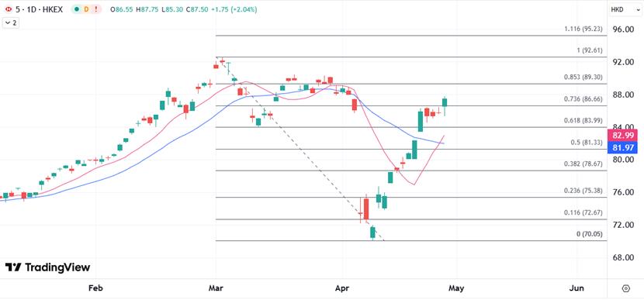644x300 pixels.
Task: Click the TradingView logo
Action: tap(47, 267)
